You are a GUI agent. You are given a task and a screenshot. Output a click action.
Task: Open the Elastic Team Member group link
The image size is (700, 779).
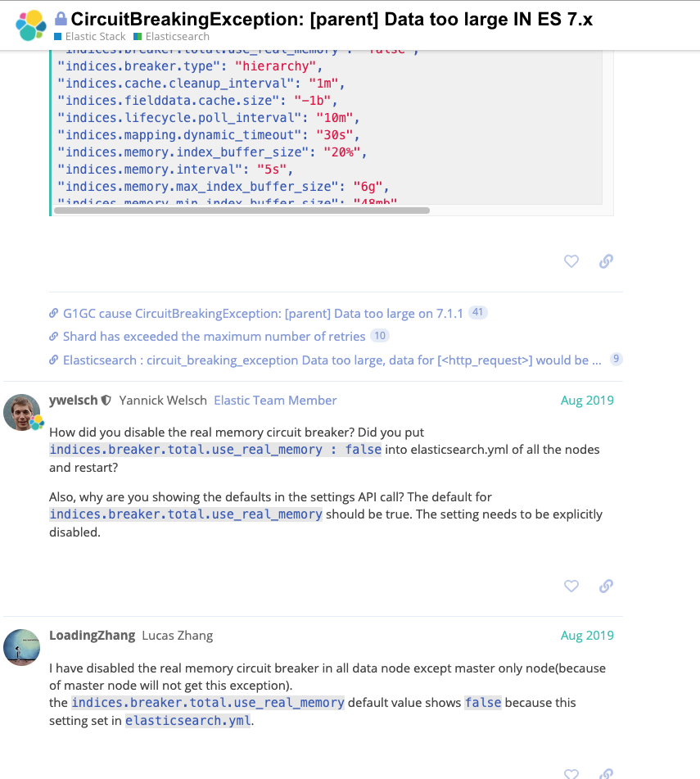pos(276,401)
